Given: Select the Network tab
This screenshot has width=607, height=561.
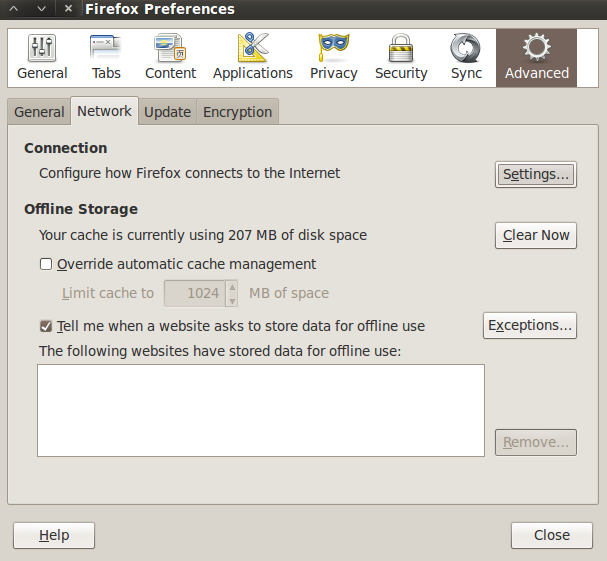Looking at the screenshot, I should coord(104,111).
